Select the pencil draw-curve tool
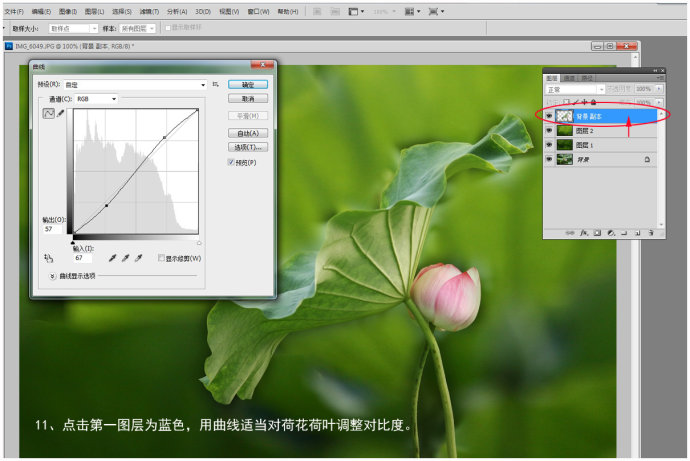Screen dimensions: 690x461 pos(60,115)
